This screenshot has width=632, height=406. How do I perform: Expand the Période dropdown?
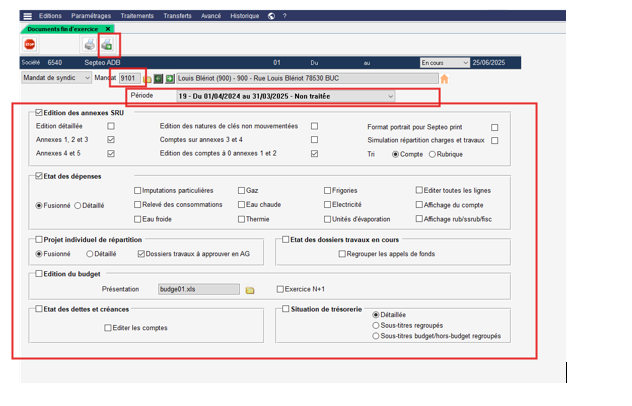tap(390, 96)
